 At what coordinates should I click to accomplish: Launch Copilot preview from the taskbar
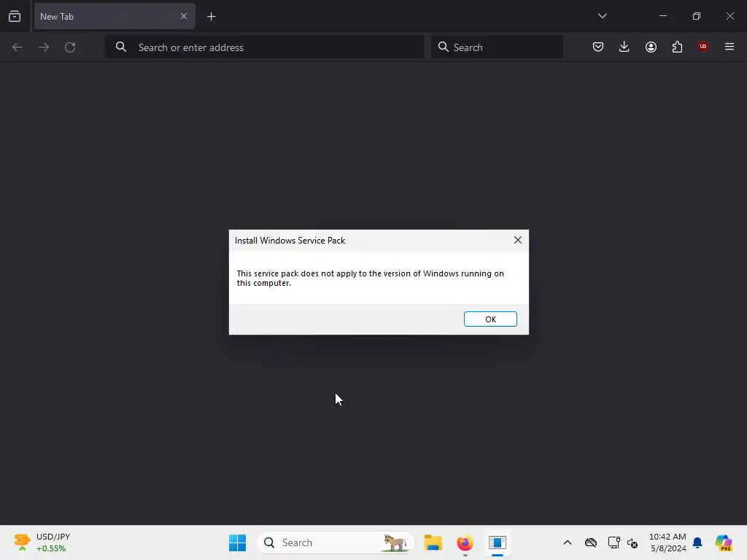pos(724,542)
